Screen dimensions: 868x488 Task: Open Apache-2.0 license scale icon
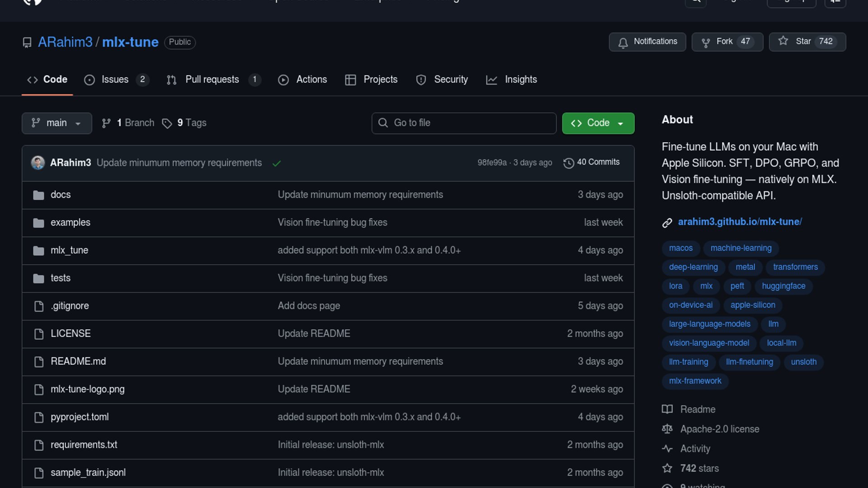tap(667, 429)
